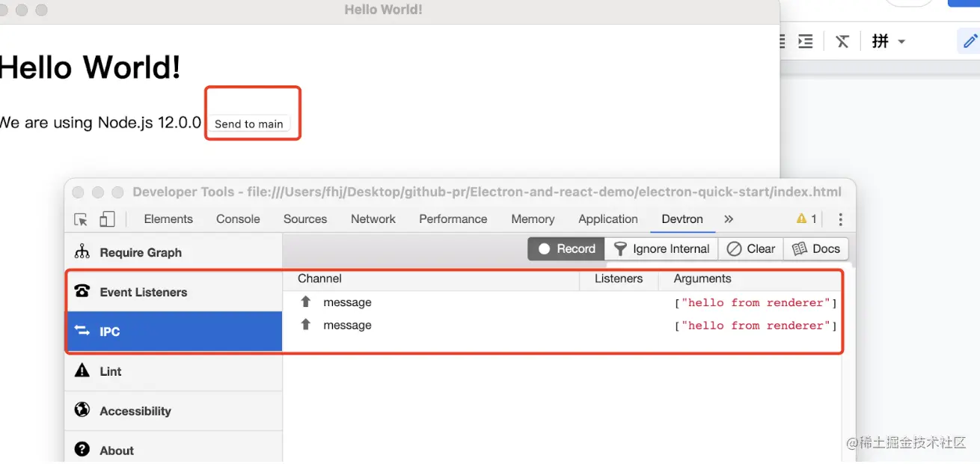
Task: Click the IPC arrows icon
Action: click(82, 331)
